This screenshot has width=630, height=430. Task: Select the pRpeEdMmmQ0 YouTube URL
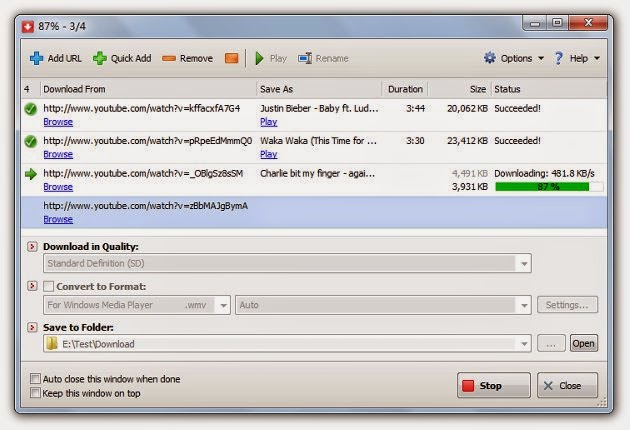[x=147, y=141]
